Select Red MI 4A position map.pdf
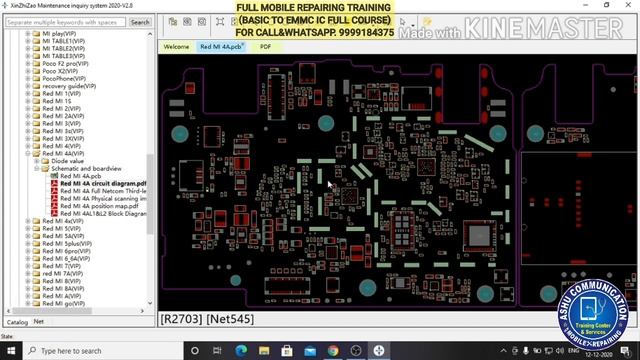640x360 pixels. (99, 206)
